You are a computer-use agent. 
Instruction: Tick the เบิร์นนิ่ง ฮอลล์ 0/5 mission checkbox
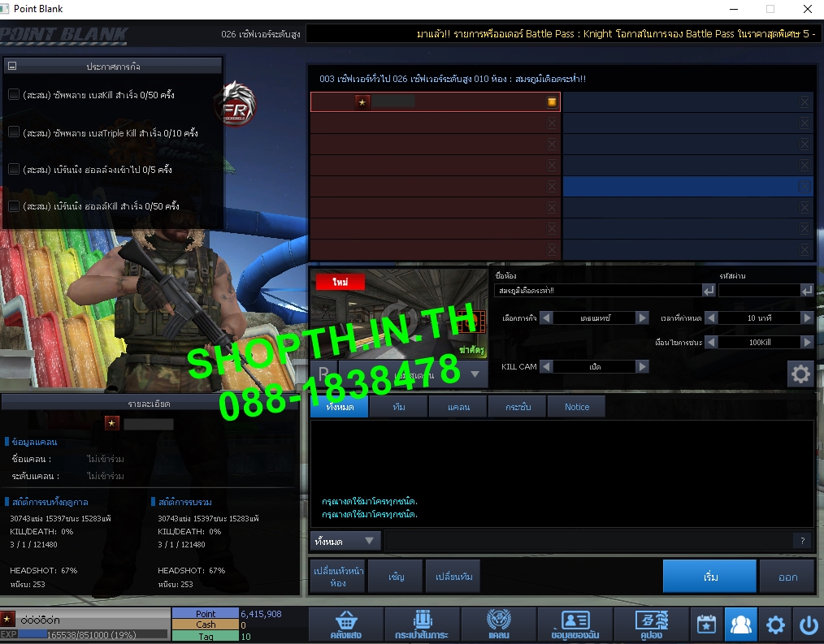pos(14,169)
